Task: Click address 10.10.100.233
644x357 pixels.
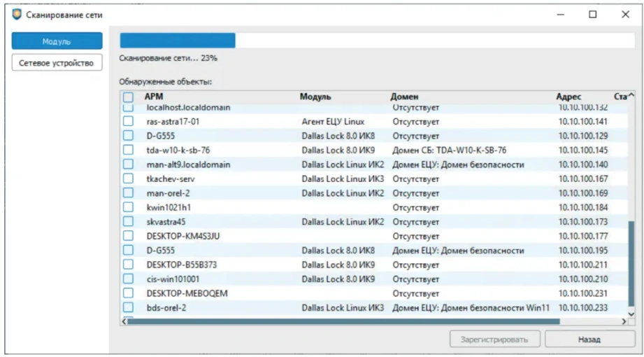Action: tap(582, 307)
